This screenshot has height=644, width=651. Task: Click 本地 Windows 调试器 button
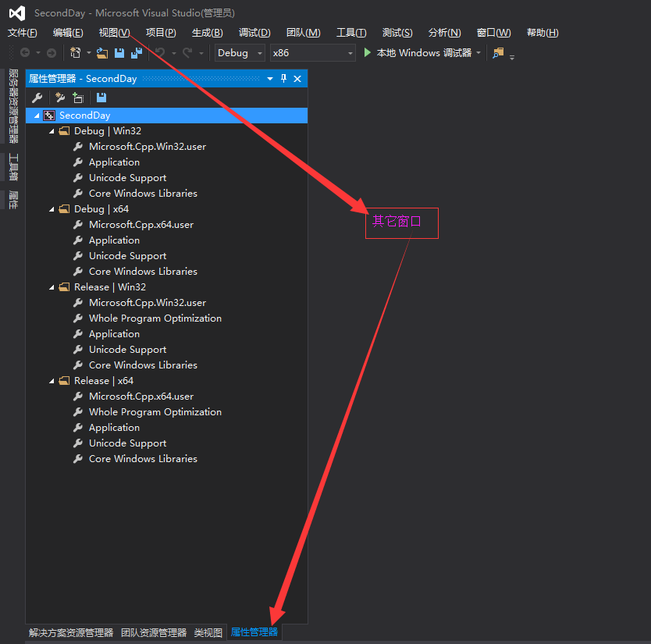tap(424, 53)
